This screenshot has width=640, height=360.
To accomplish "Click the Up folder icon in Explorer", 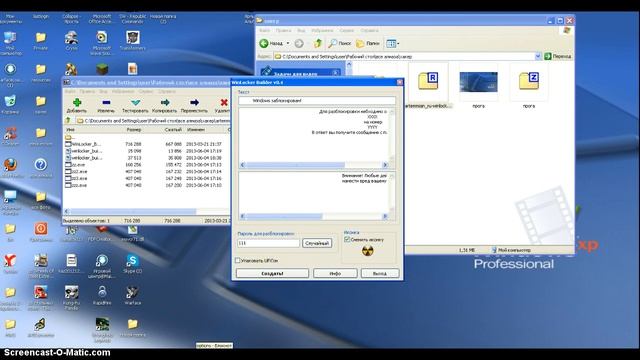I will (318, 43).
